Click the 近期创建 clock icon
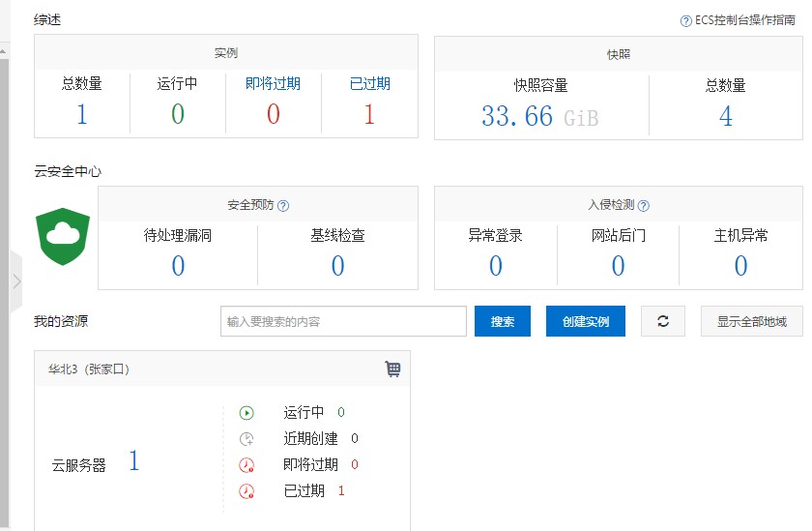The image size is (812, 531). click(246, 439)
